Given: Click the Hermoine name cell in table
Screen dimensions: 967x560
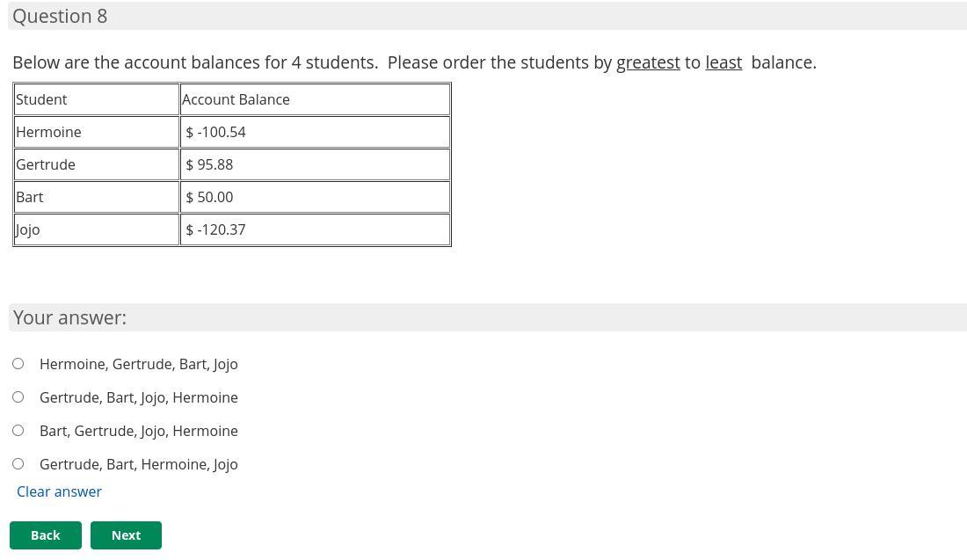Looking at the screenshot, I should tap(97, 132).
